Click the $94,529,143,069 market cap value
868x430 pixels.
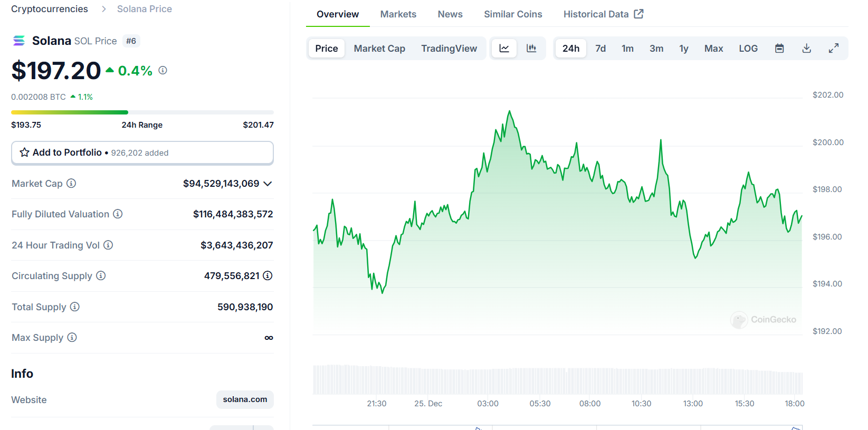[221, 184]
